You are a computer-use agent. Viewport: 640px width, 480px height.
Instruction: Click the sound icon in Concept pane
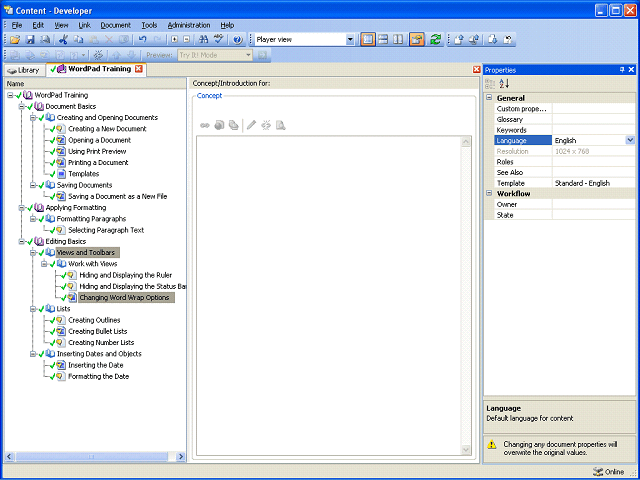(220, 125)
